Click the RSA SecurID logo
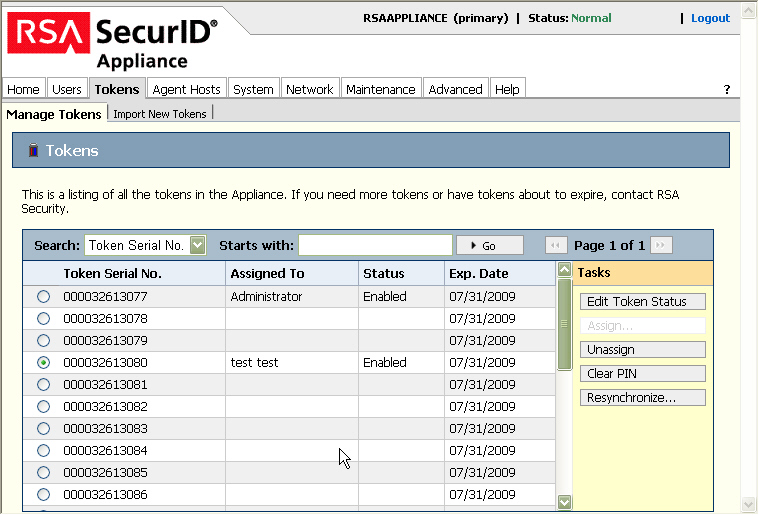Viewport: 759px width, 515px height. [x=112, y=41]
